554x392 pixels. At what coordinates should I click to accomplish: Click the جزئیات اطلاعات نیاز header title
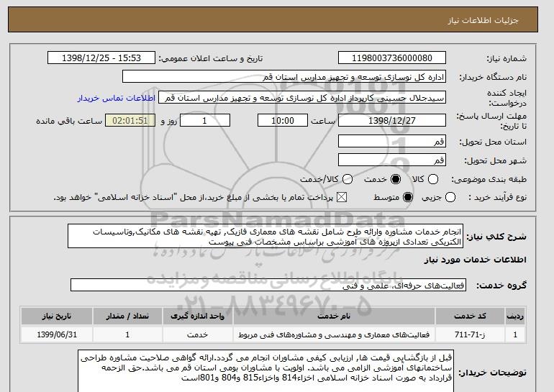coord(483,20)
